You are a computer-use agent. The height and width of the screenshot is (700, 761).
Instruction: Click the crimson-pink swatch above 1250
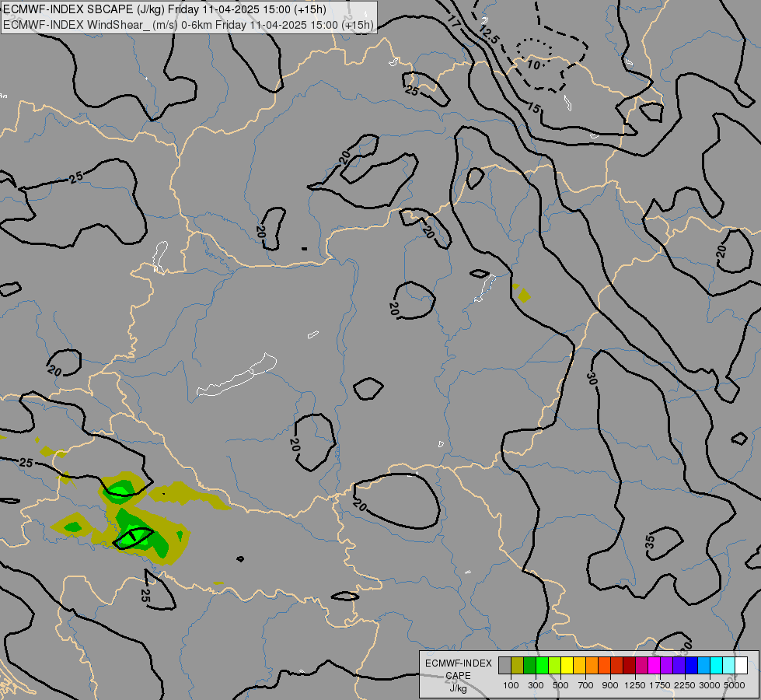pyautogui.click(x=641, y=666)
